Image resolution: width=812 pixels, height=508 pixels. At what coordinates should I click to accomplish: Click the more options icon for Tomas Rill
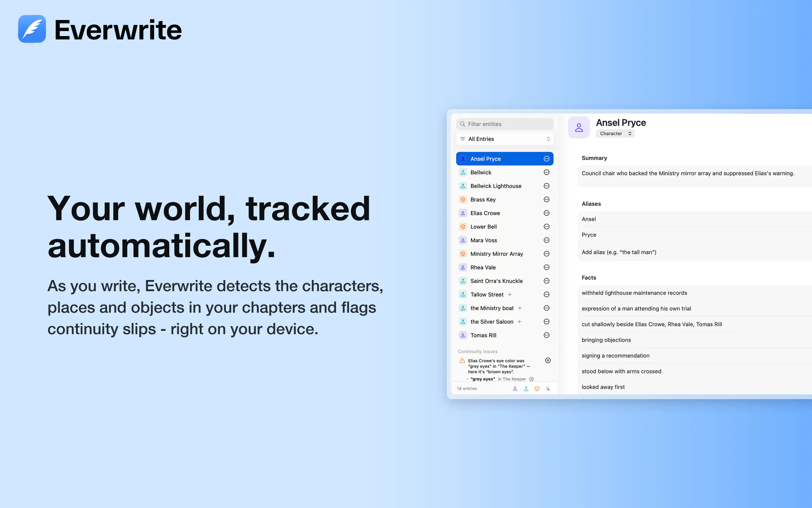(546, 335)
